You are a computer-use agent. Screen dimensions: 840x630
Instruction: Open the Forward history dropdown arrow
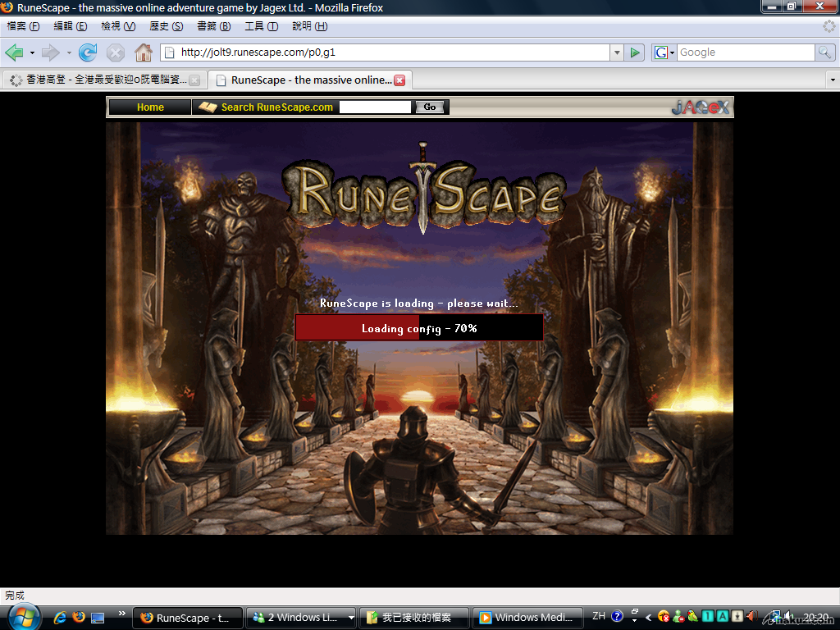coord(69,53)
